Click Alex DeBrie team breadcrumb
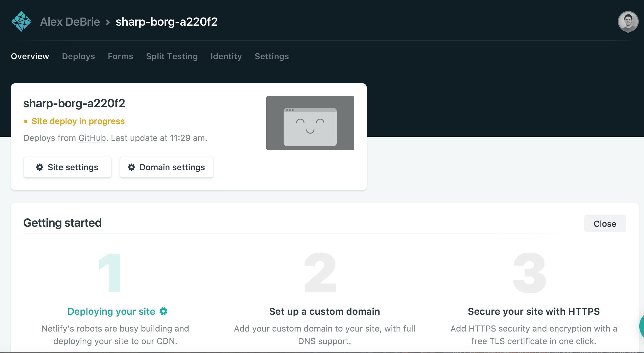 tap(70, 22)
